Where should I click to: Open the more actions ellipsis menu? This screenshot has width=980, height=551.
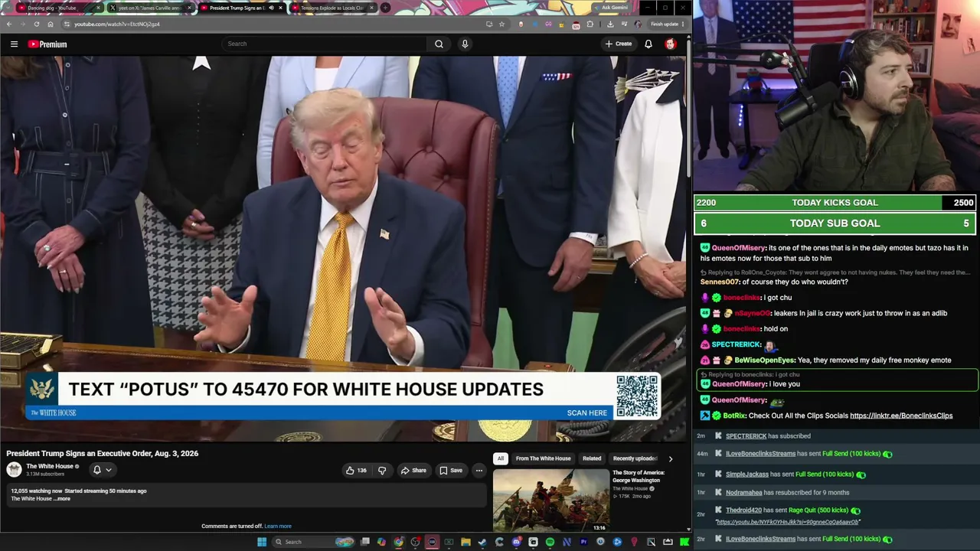pyautogui.click(x=479, y=471)
